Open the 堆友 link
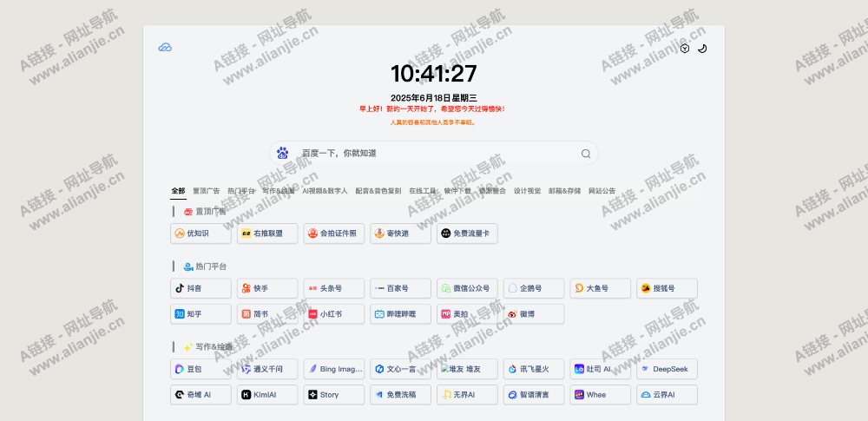The image size is (868, 421). click(x=467, y=369)
